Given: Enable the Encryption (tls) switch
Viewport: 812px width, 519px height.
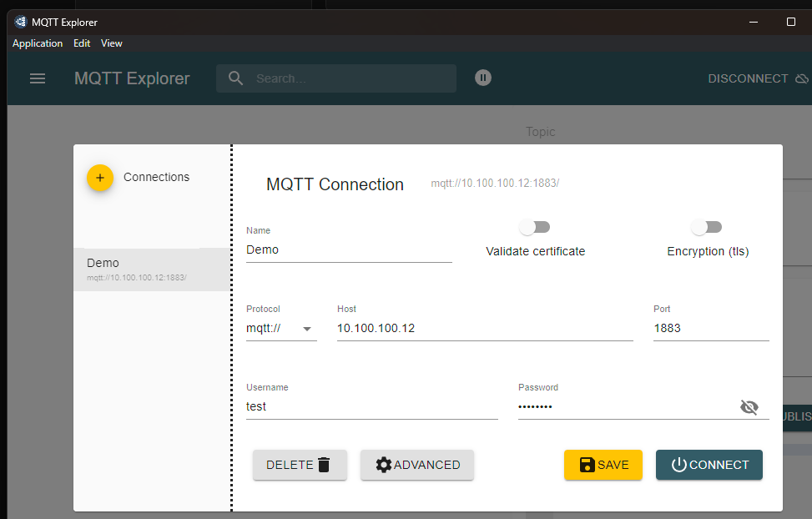Looking at the screenshot, I should (706, 227).
